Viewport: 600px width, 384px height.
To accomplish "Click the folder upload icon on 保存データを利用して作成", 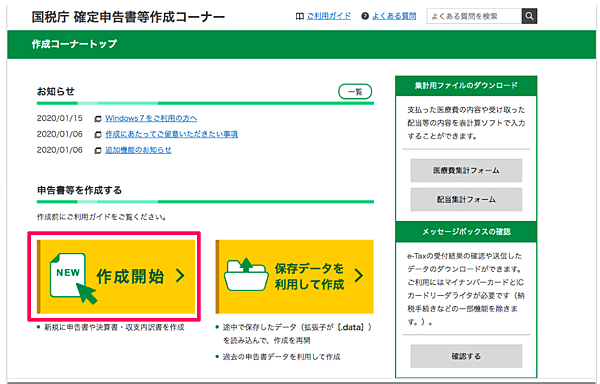I will pyautogui.click(x=246, y=274).
